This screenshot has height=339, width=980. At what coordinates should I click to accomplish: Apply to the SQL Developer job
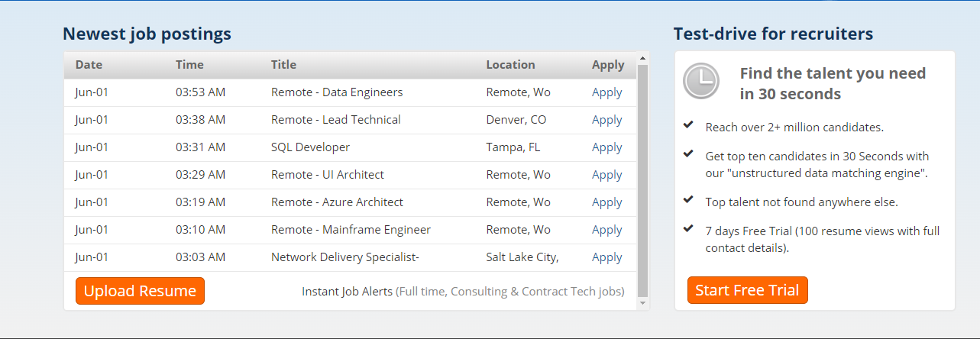pyautogui.click(x=606, y=147)
